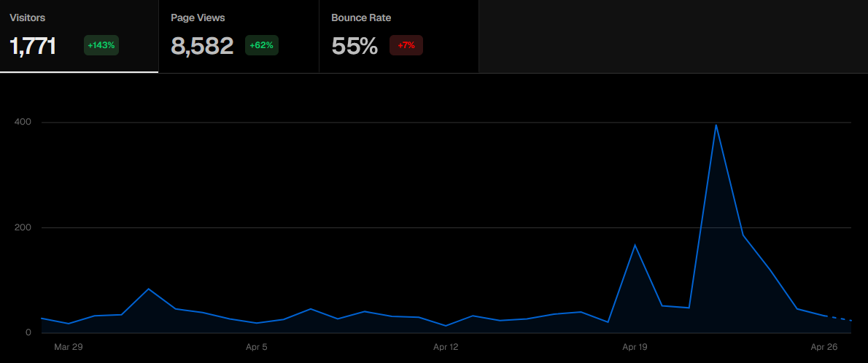Viewport: 868px width, 363px height.
Task: Click the +62% page views badge
Action: coord(261,45)
